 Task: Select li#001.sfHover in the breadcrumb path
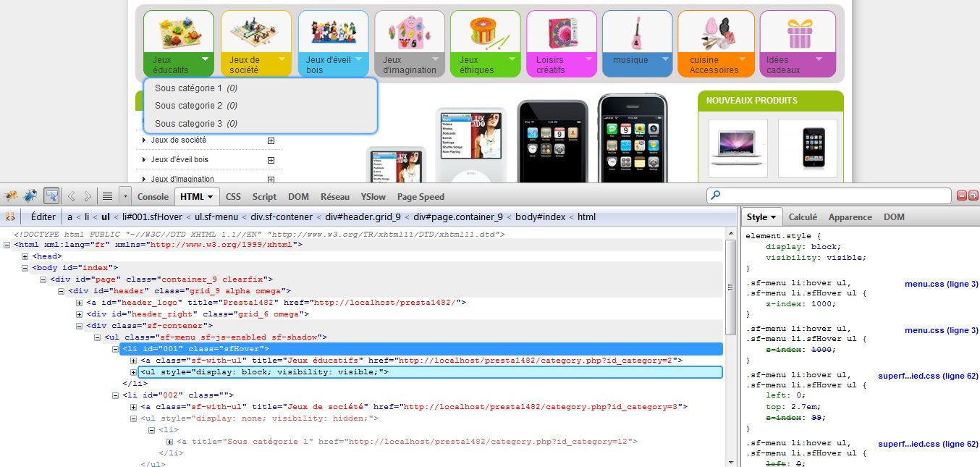pyautogui.click(x=151, y=216)
